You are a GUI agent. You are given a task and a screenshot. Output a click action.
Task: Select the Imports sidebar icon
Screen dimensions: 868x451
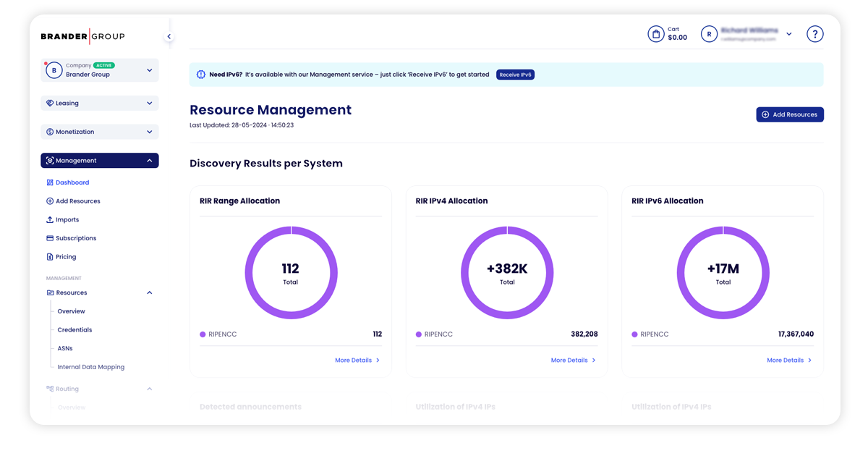[x=51, y=219]
